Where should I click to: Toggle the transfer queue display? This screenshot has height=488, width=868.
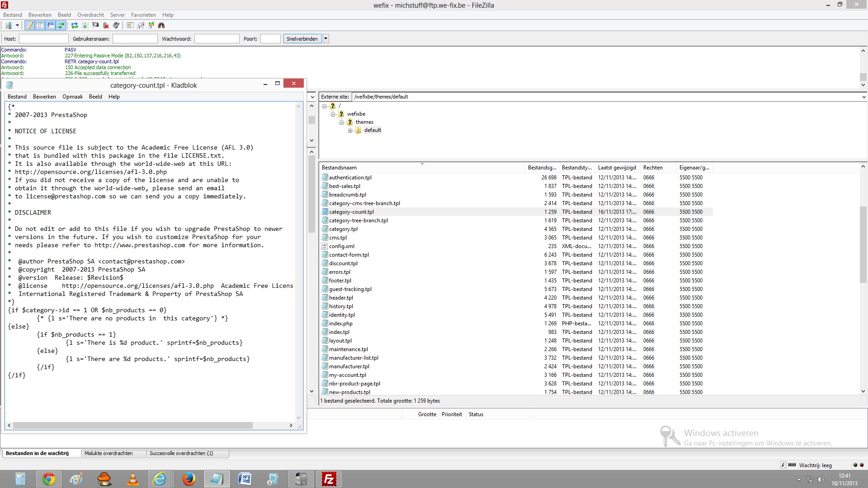click(61, 25)
